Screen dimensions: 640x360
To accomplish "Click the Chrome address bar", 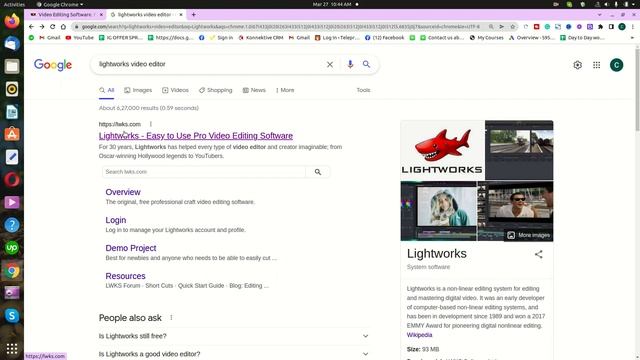I will (x=281, y=27).
